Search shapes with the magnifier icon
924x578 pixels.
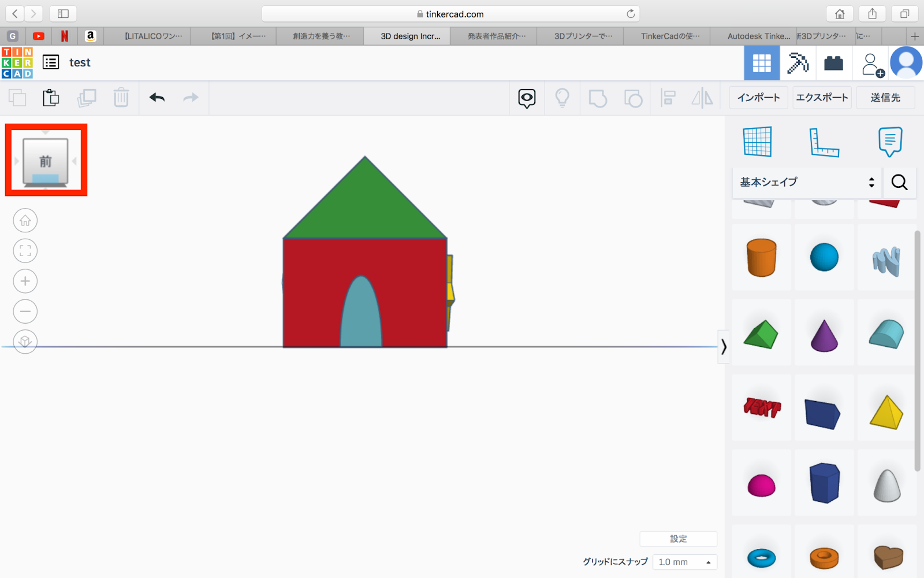click(899, 182)
